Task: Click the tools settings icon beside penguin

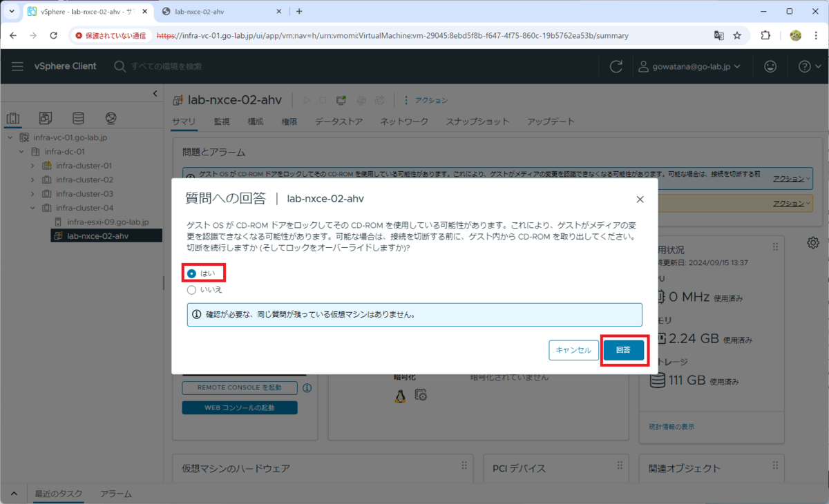Action: click(x=421, y=395)
